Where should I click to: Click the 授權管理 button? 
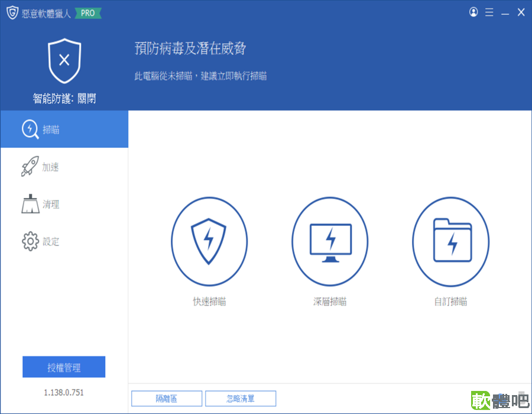[64, 367]
